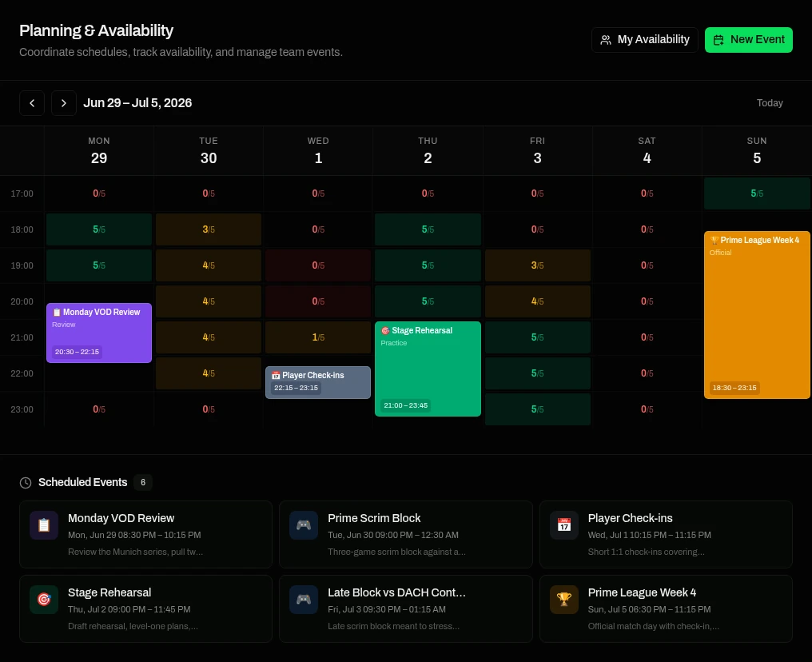Click the clock icon beside Scheduled Events
The width and height of the screenshot is (812, 662).
pos(26,483)
